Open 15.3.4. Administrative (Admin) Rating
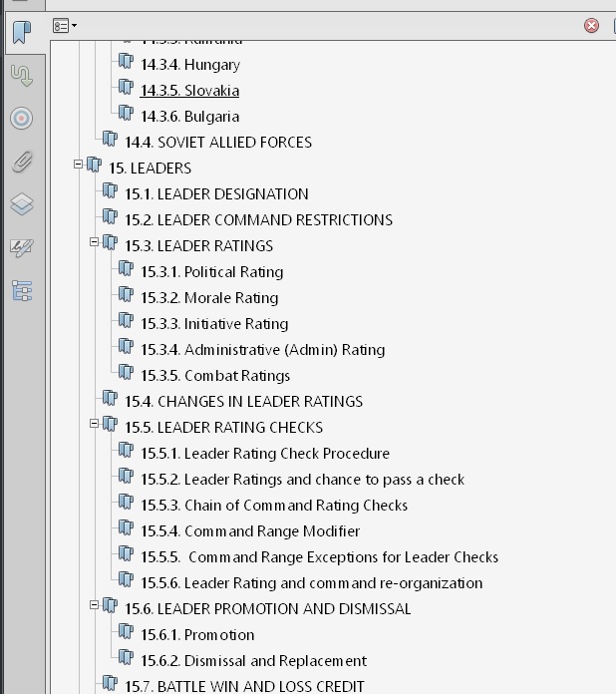Viewport: 616px width, 694px height. [x=263, y=350]
